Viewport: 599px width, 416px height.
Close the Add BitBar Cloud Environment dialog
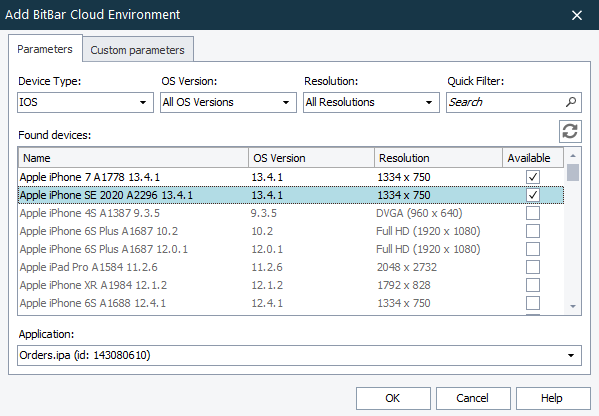tap(576, 15)
